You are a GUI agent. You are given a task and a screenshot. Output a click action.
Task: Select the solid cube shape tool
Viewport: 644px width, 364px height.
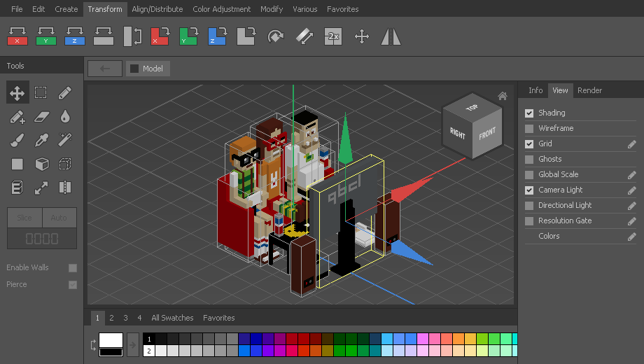[41, 164]
